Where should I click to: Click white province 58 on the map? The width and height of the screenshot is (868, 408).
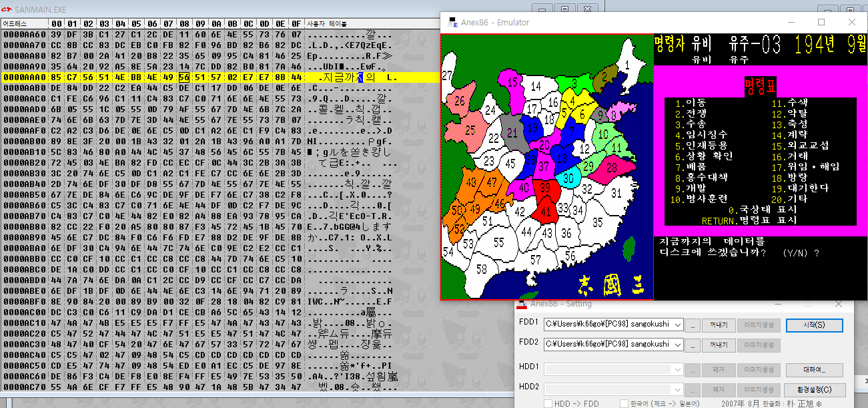(x=482, y=268)
